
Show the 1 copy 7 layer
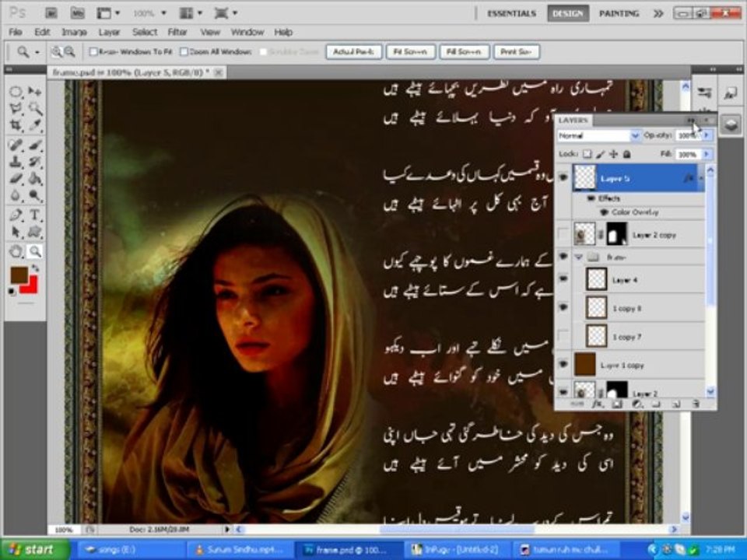coord(563,336)
